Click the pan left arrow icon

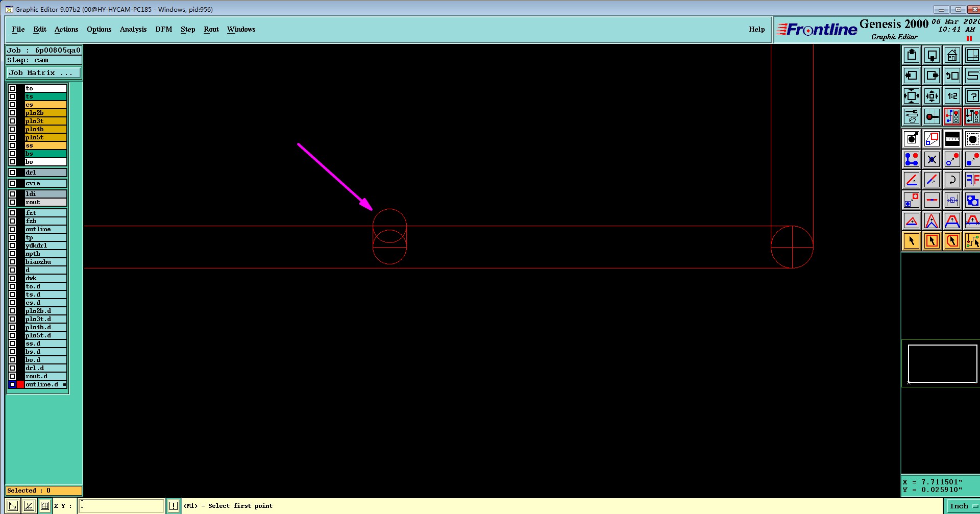912,76
